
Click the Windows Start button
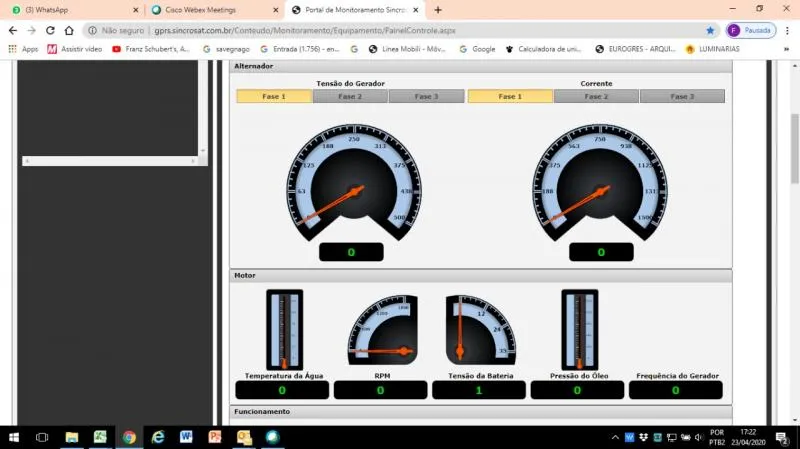(14, 437)
